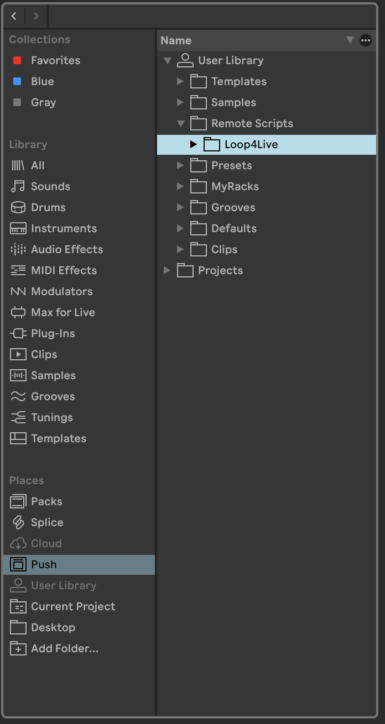The height and width of the screenshot is (724, 385).
Task: Open the Grooves icon in Library
Action: pos(18,397)
